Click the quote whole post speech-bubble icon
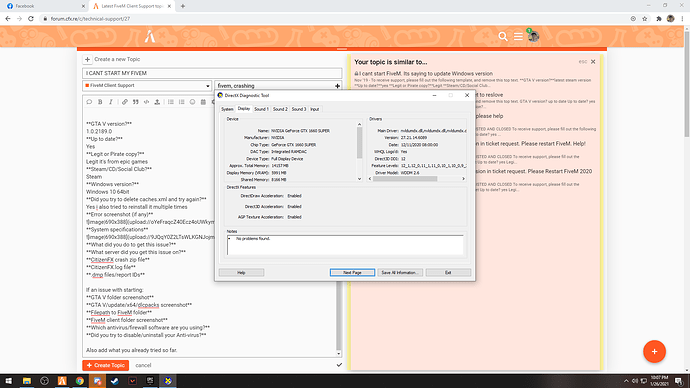Image resolution: width=690 pixels, height=388 pixels. pos(89,102)
